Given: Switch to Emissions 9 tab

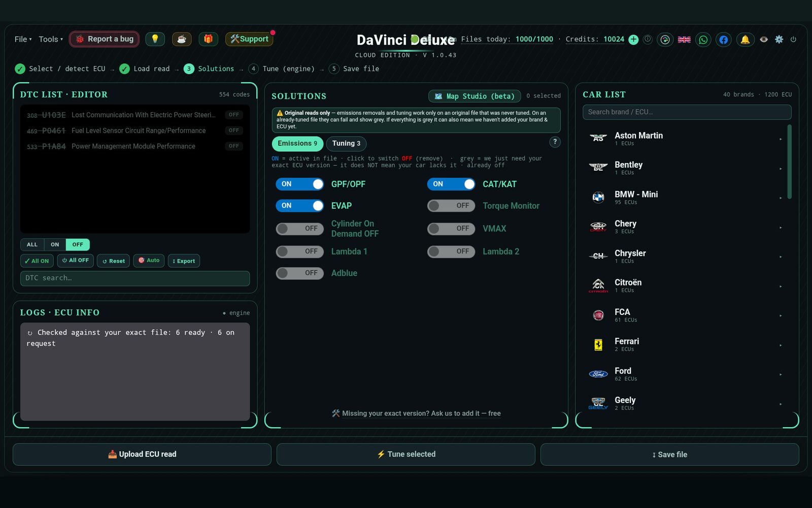Looking at the screenshot, I should click(x=297, y=144).
